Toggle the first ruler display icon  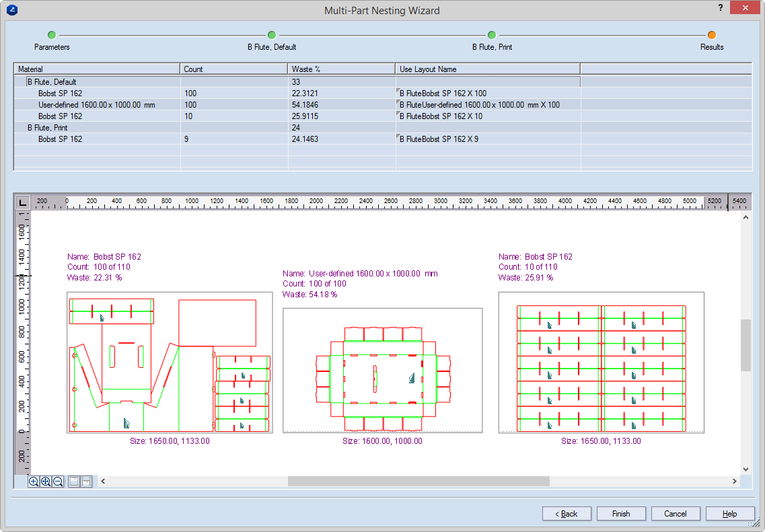[74, 482]
